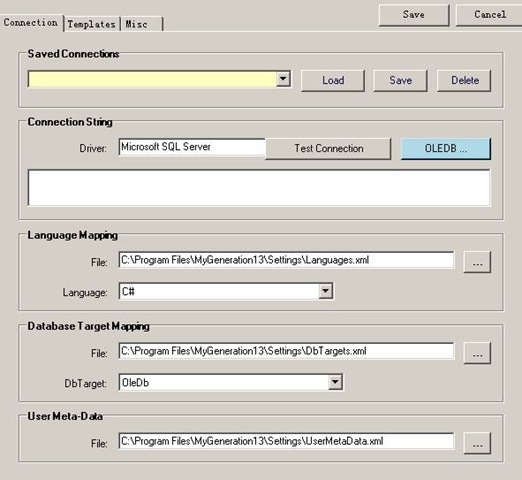Click the Test Connection button
The image size is (522, 480).
[x=328, y=148]
